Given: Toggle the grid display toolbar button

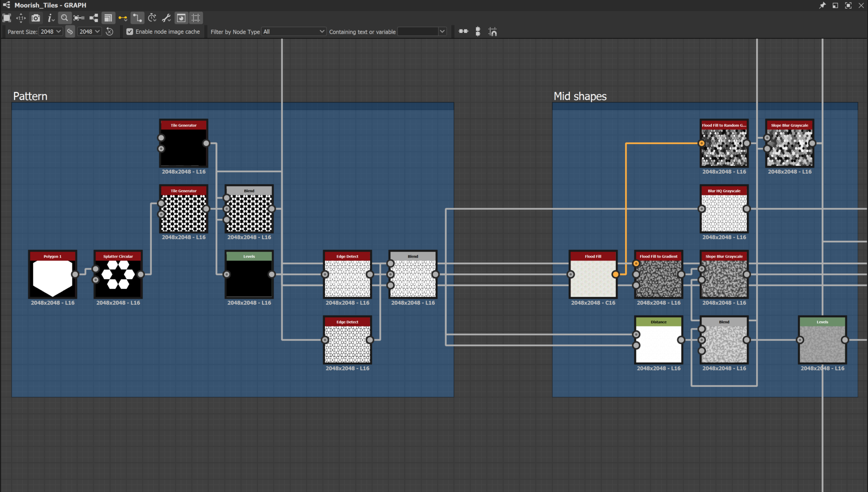Looking at the screenshot, I should [196, 18].
